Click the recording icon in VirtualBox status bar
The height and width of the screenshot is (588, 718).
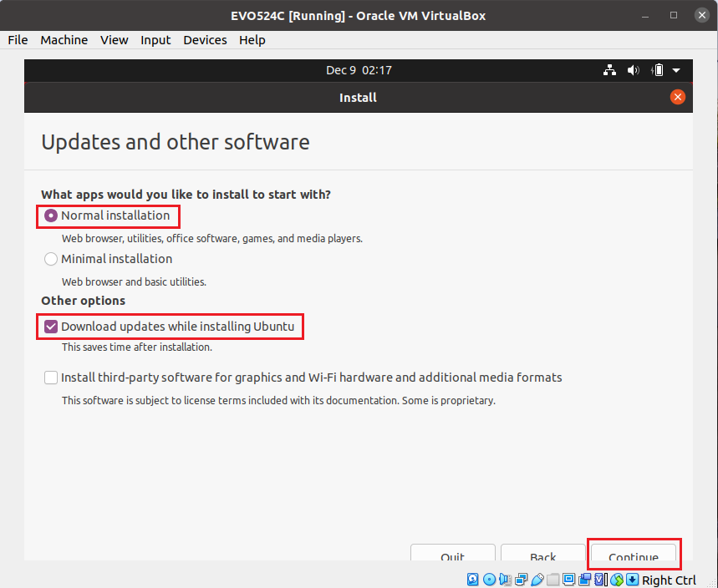pyautogui.click(x=585, y=580)
